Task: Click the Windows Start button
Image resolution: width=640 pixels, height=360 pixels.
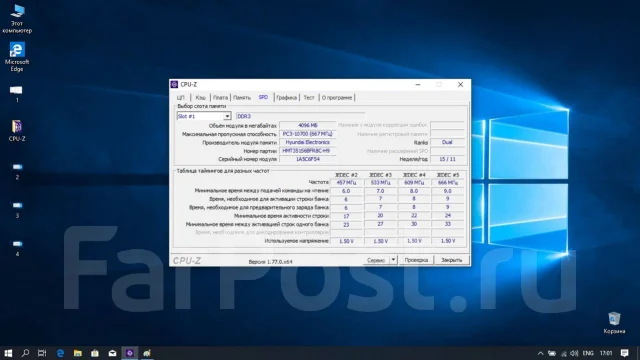Action: tap(8, 353)
